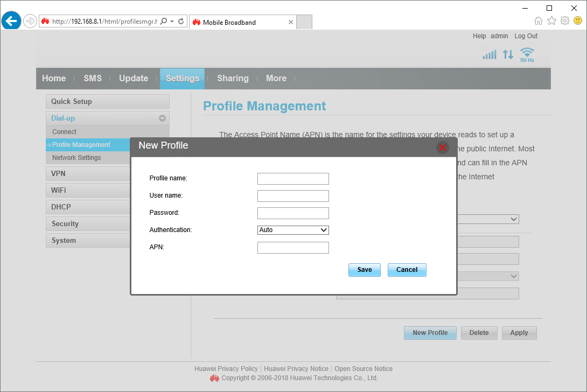Go back using the browser back arrow
587x392 pixels.
(11, 22)
